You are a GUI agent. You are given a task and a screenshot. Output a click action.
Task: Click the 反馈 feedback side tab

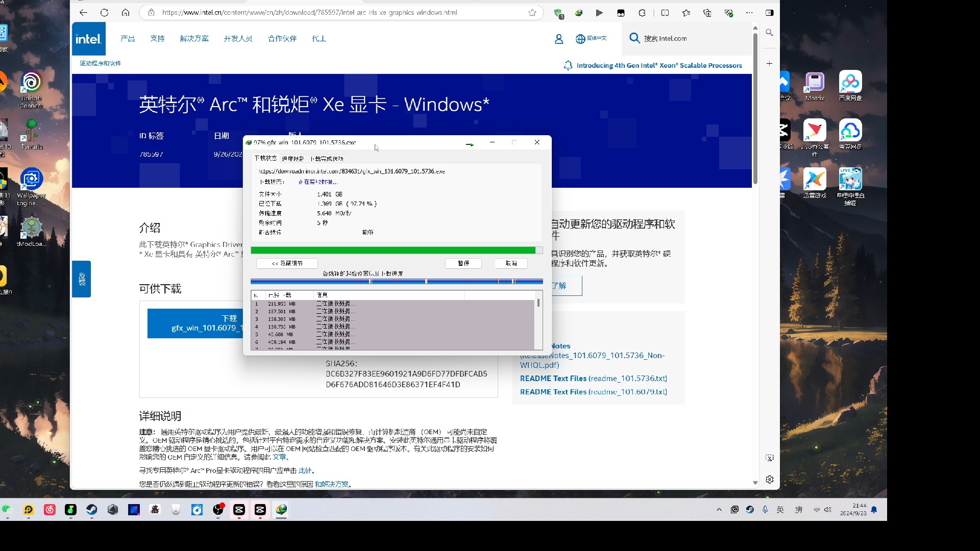82,279
